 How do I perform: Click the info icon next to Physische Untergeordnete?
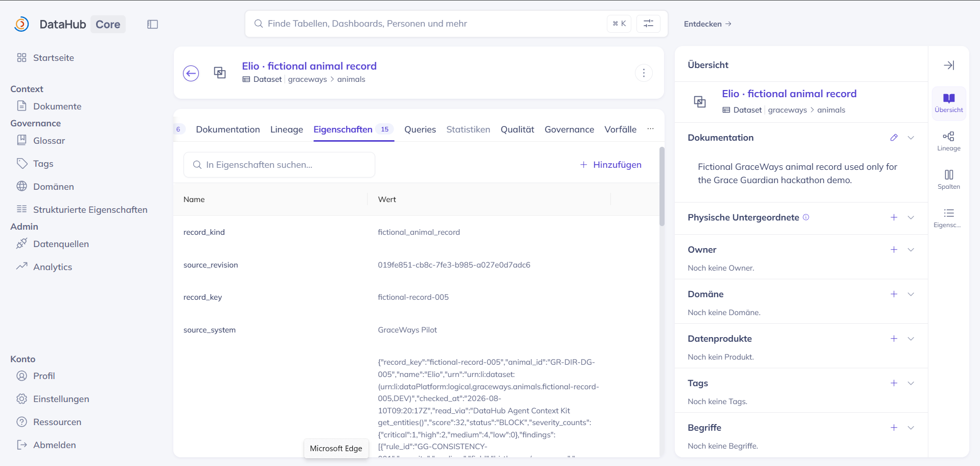point(806,217)
